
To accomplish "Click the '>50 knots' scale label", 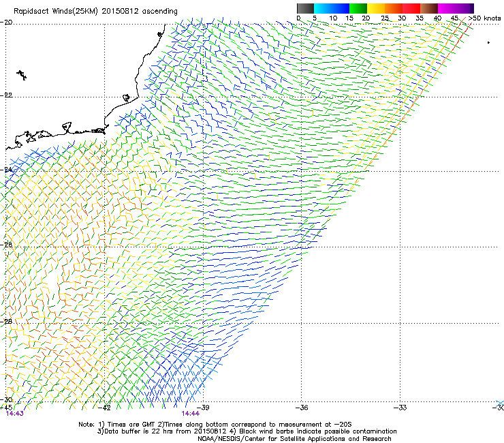I will pos(484,18).
